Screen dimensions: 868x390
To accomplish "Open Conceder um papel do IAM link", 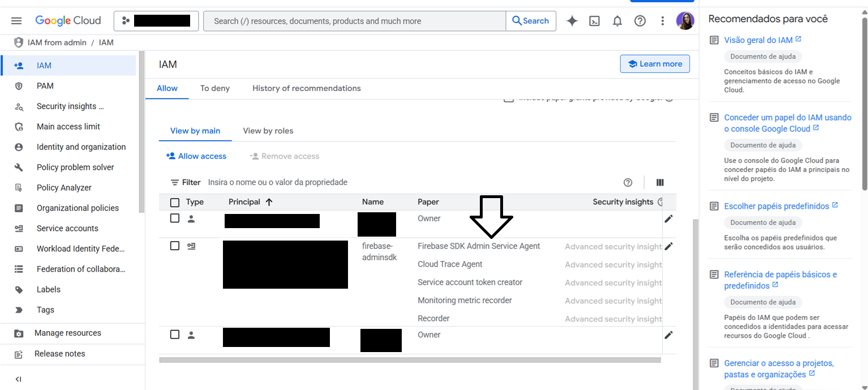I will [x=788, y=123].
